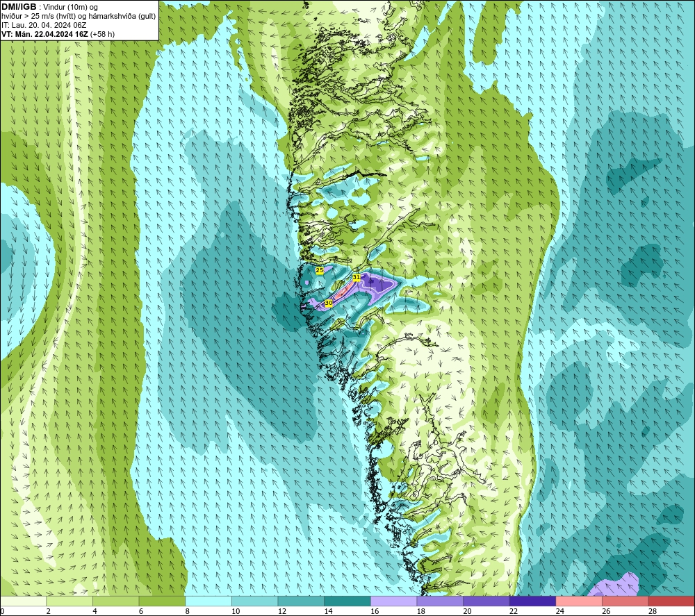The image size is (695, 616).
Task: Click the 'IT: Lau. 20. 04. 2024 06Z' line
Action: click(x=43, y=25)
